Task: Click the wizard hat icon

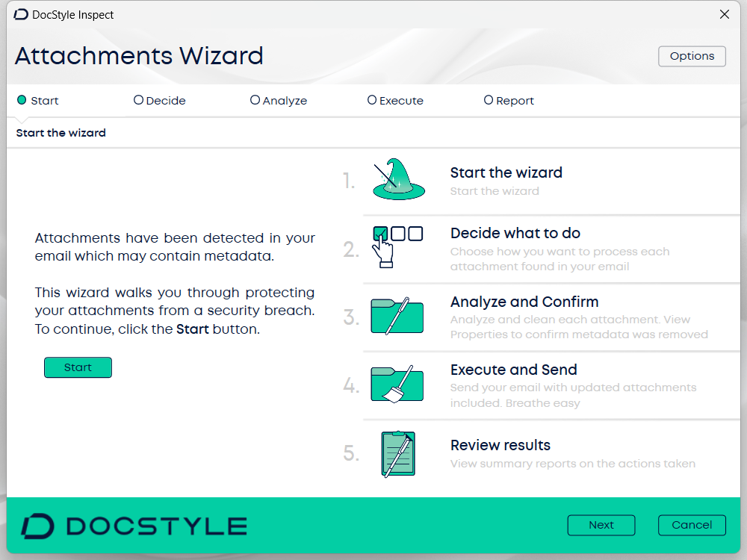Action: click(x=398, y=179)
